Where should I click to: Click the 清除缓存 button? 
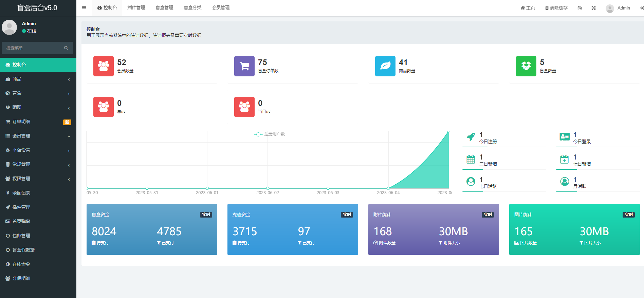point(556,8)
